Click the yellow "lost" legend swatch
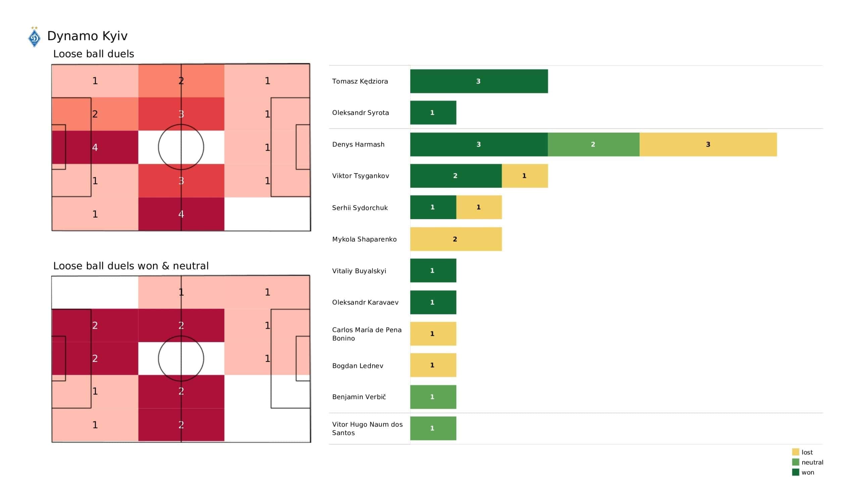The height and width of the screenshot is (504, 859). [x=795, y=452]
